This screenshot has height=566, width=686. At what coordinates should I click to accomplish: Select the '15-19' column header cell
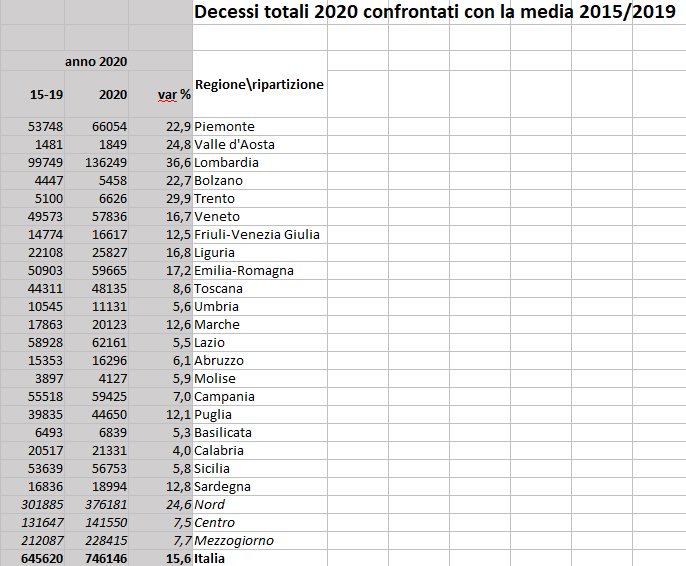tap(32, 94)
